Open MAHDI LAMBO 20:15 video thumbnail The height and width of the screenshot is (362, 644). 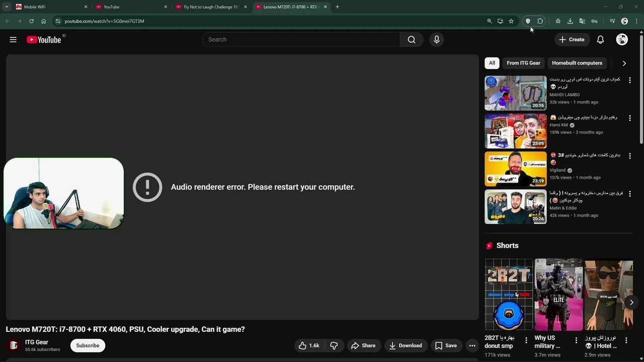[x=515, y=93]
